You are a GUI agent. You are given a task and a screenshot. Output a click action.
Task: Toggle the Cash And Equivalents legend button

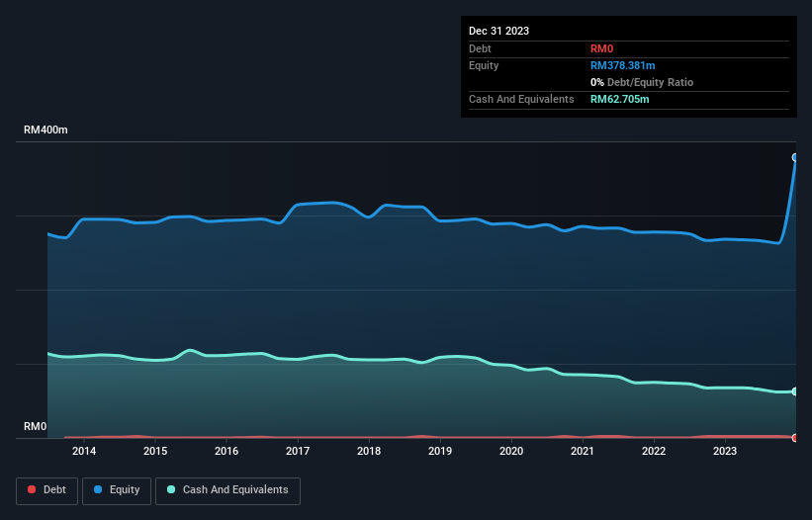click(227, 490)
